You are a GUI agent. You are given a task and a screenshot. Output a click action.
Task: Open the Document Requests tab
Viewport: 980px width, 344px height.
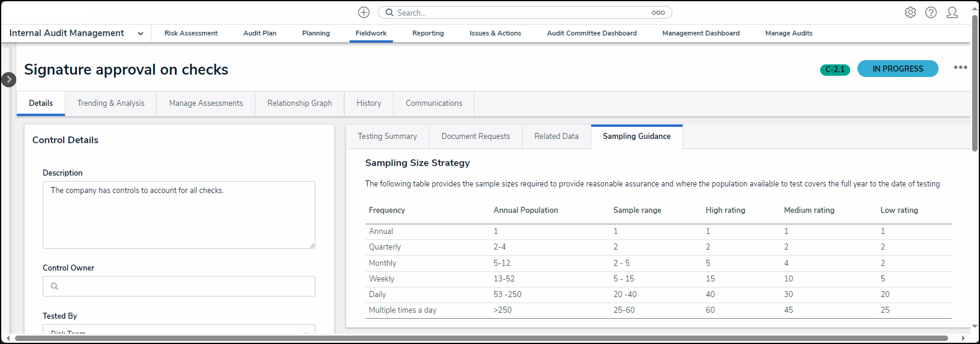(475, 137)
